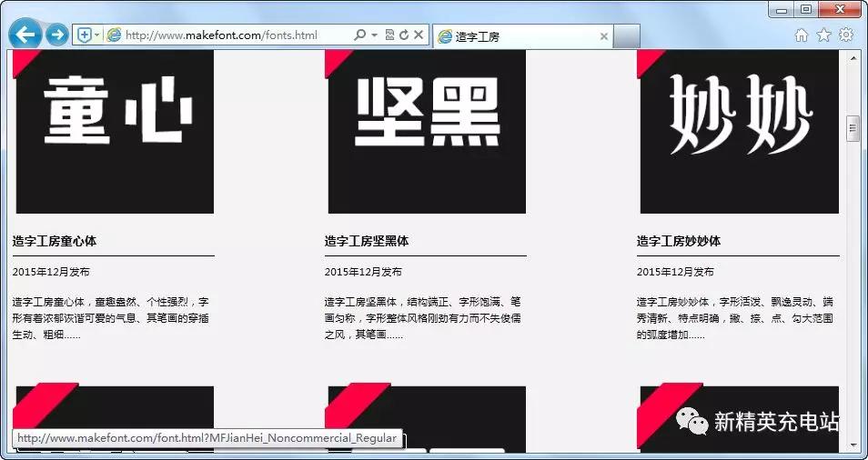Click the page's vertical scrollbar thumb
868x460 pixels.
[x=853, y=129]
